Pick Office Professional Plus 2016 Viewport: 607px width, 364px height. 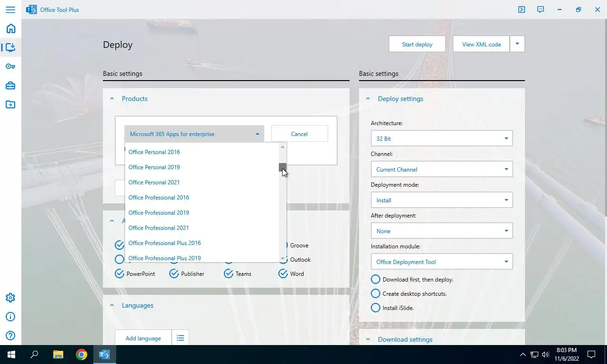click(x=202, y=243)
